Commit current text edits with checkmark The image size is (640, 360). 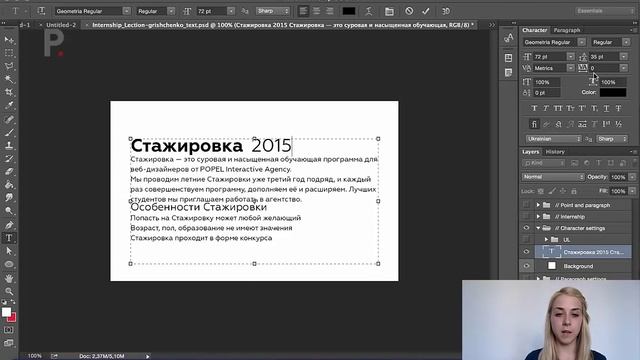click(426, 11)
